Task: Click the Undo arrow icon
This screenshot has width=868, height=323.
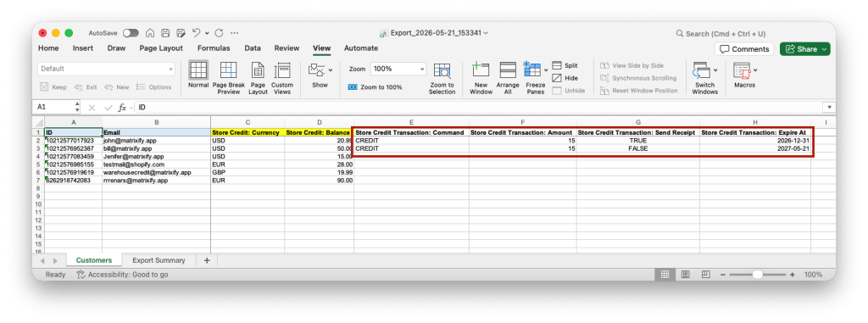Action: [x=196, y=33]
